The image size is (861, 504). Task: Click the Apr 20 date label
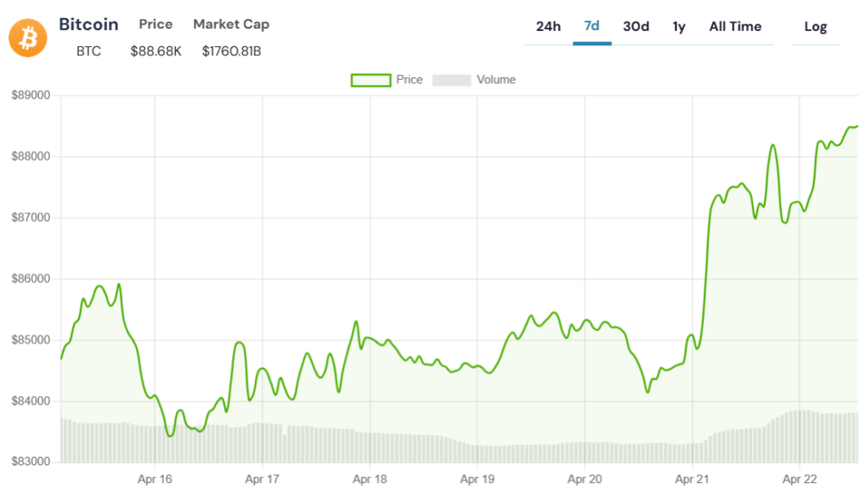pos(585,480)
